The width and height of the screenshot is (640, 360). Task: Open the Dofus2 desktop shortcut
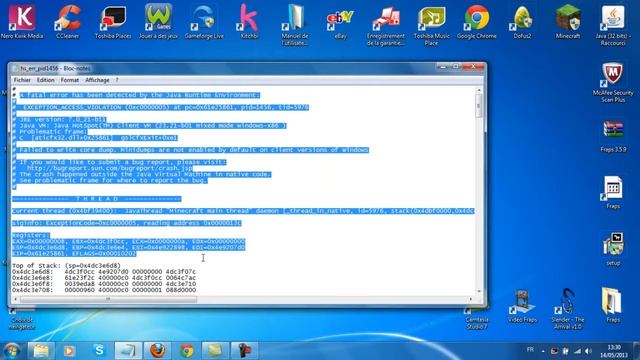tap(522, 21)
